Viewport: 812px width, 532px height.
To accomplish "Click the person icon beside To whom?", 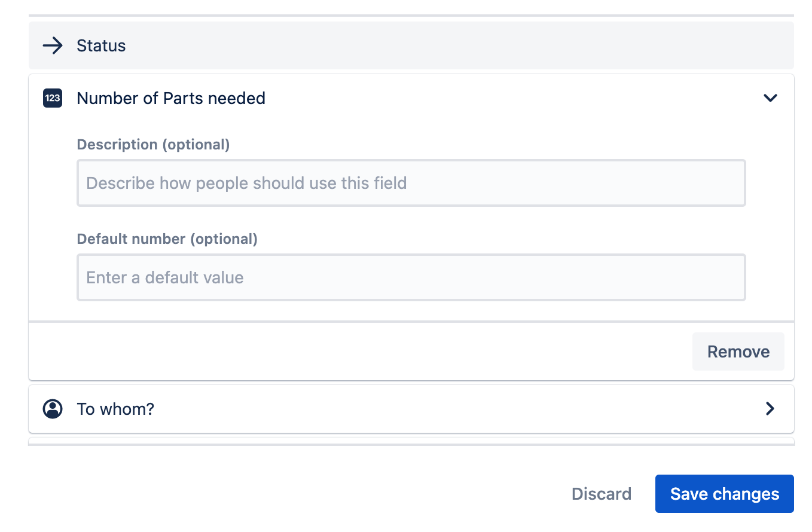I will (x=53, y=409).
